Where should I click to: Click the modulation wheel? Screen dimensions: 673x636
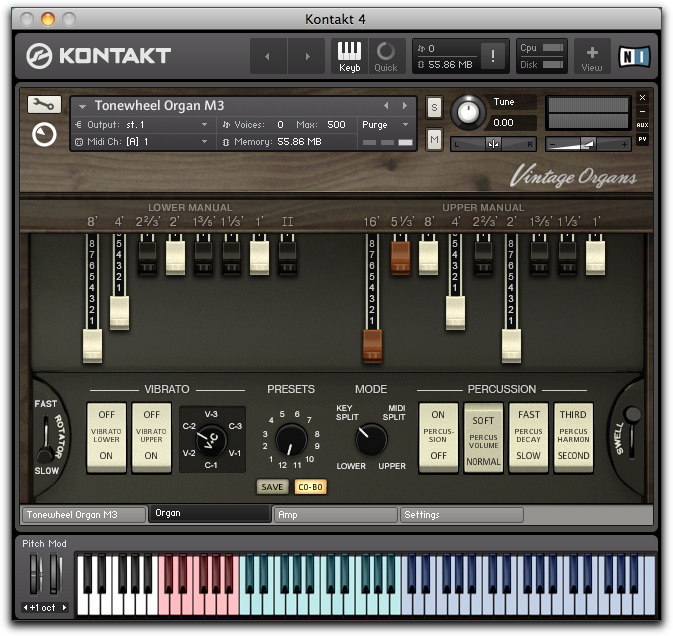point(55,574)
